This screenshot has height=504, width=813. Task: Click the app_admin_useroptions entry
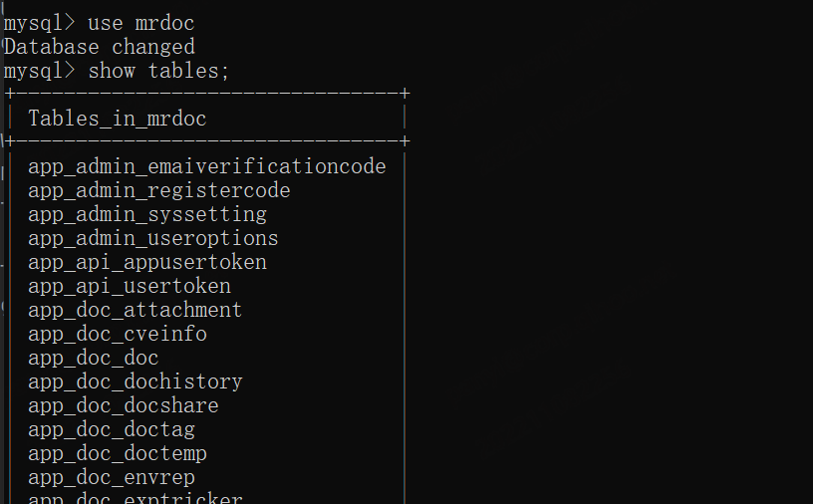tap(153, 238)
